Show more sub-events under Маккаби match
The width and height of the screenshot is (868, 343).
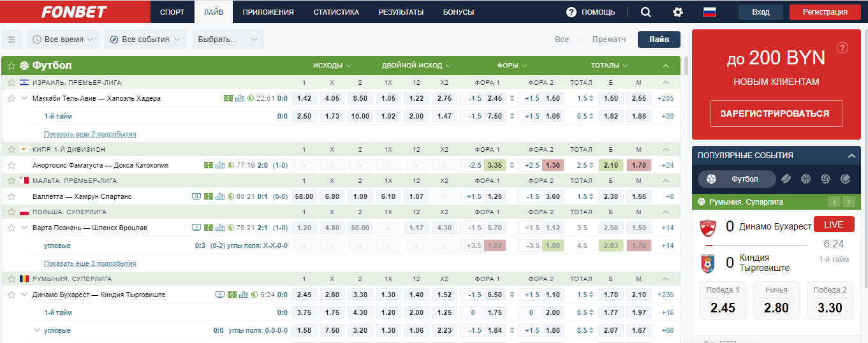[x=90, y=134]
